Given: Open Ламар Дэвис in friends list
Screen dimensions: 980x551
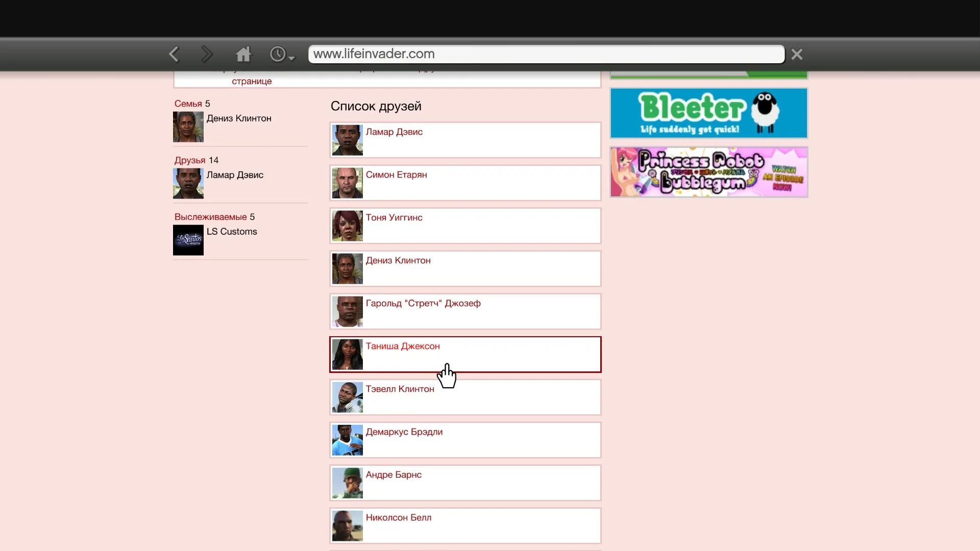Looking at the screenshot, I should pyautogui.click(x=394, y=132).
